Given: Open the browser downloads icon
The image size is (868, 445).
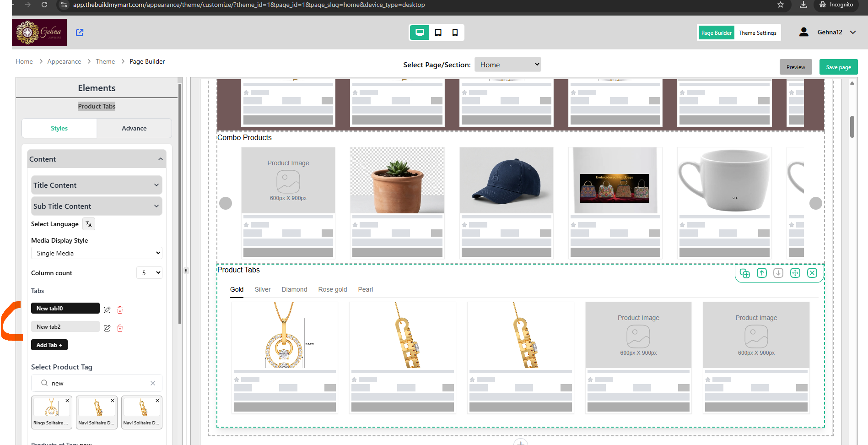Looking at the screenshot, I should (803, 5).
